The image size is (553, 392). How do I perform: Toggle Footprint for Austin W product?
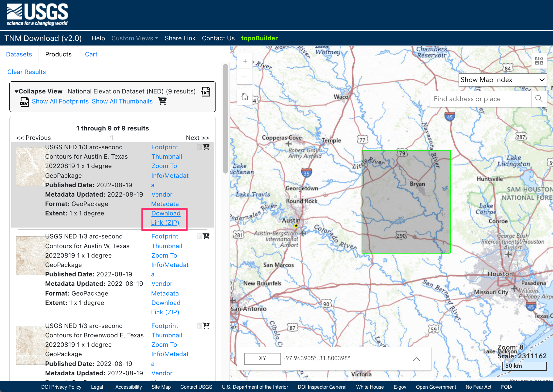click(x=165, y=236)
